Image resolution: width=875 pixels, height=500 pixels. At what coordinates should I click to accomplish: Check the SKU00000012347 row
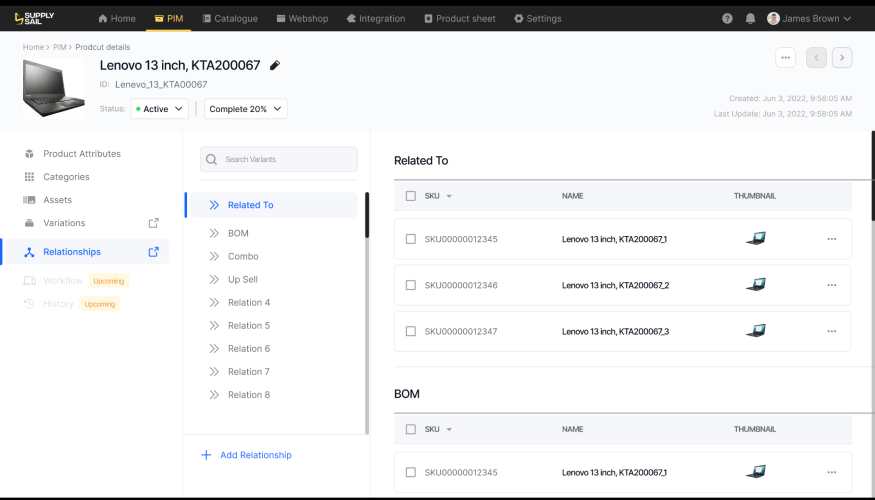coord(411,331)
